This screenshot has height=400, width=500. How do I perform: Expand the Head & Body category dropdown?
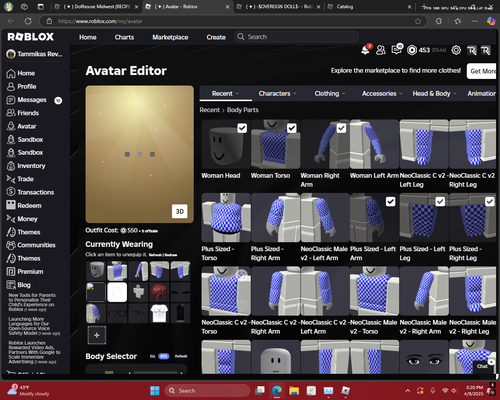434,94
